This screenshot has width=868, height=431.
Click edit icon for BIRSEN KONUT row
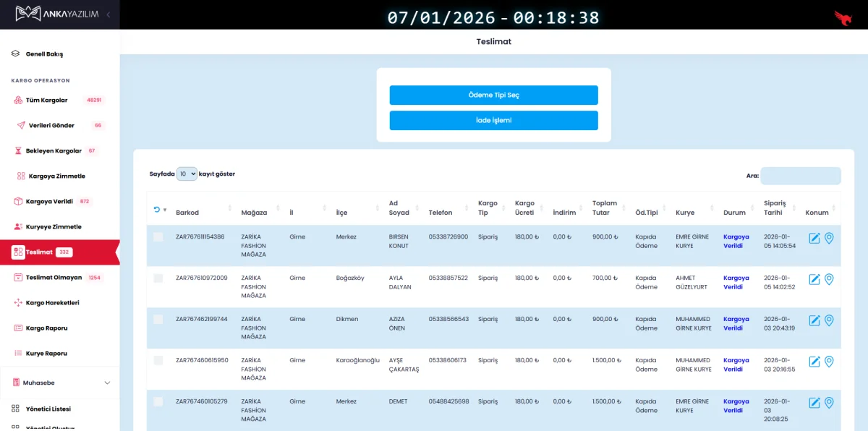814,238
